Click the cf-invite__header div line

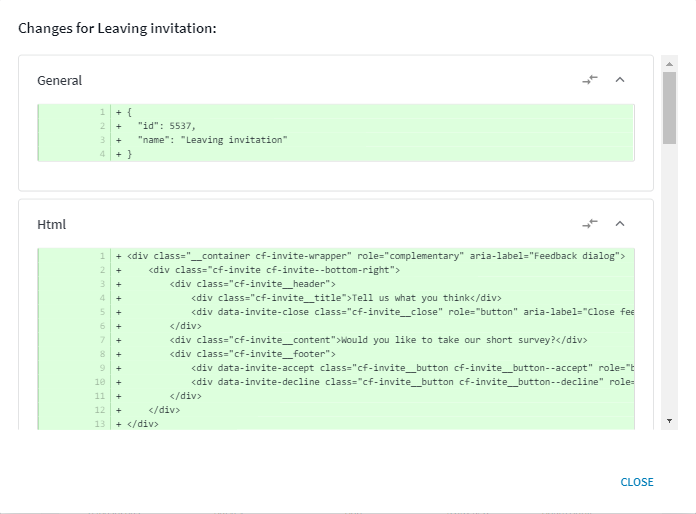[x=336, y=284]
